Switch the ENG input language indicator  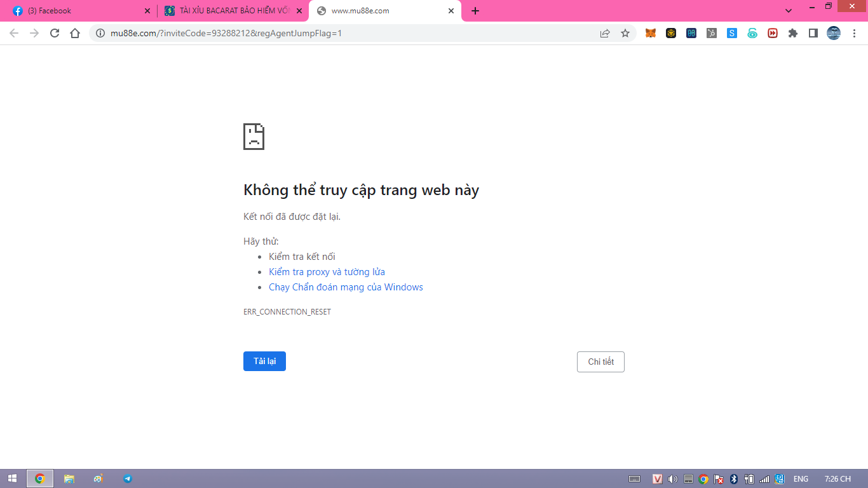[801, 479]
